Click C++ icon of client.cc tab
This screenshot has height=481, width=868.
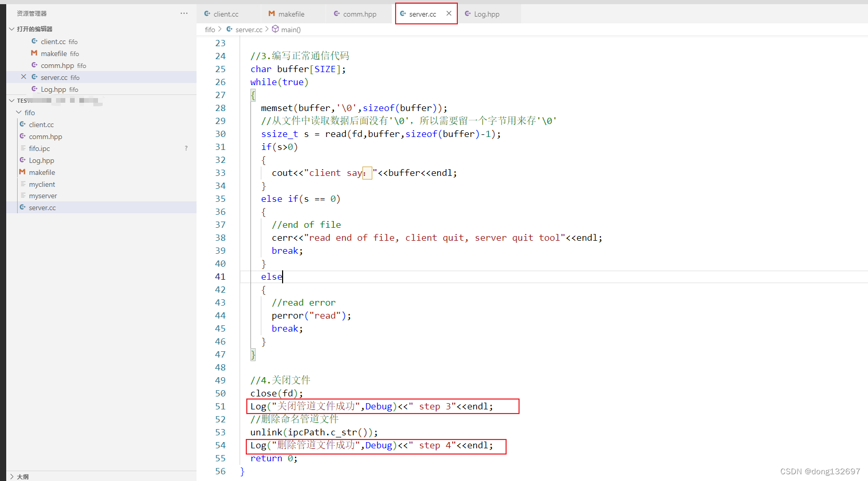tap(207, 13)
